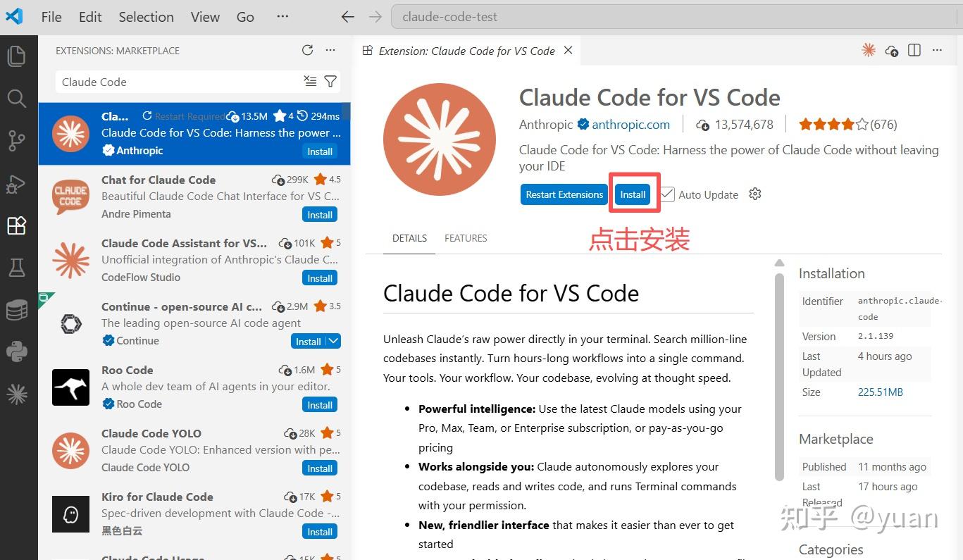
Task: Open the Explorer view in activity bar
Action: (x=17, y=56)
